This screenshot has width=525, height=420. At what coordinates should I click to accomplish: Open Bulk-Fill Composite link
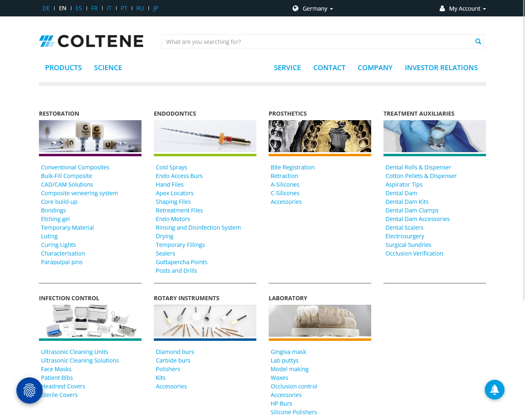pos(66,176)
